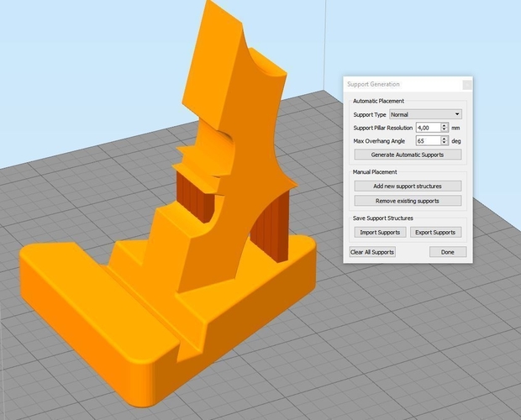Image resolution: width=521 pixels, height=420 pixels.
Task: Click the 'Max Overhang Angle' label
Action: coord(379,141)
